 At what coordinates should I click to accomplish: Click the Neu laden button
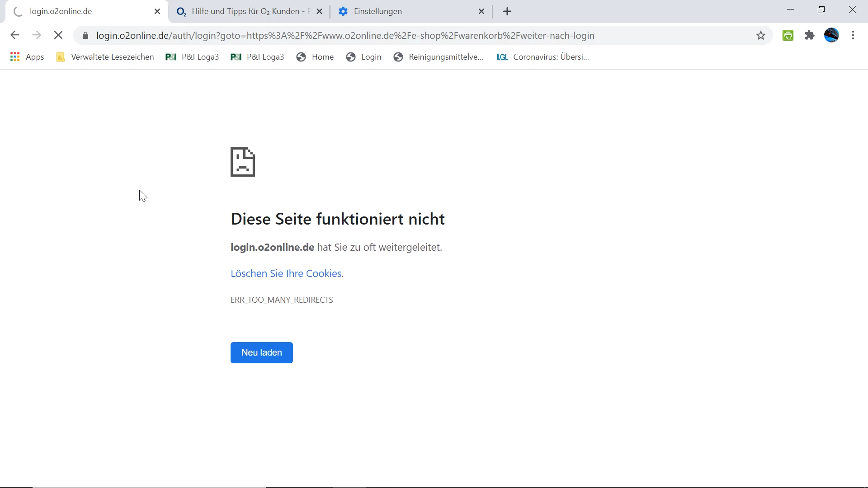(x=261, y=352)
